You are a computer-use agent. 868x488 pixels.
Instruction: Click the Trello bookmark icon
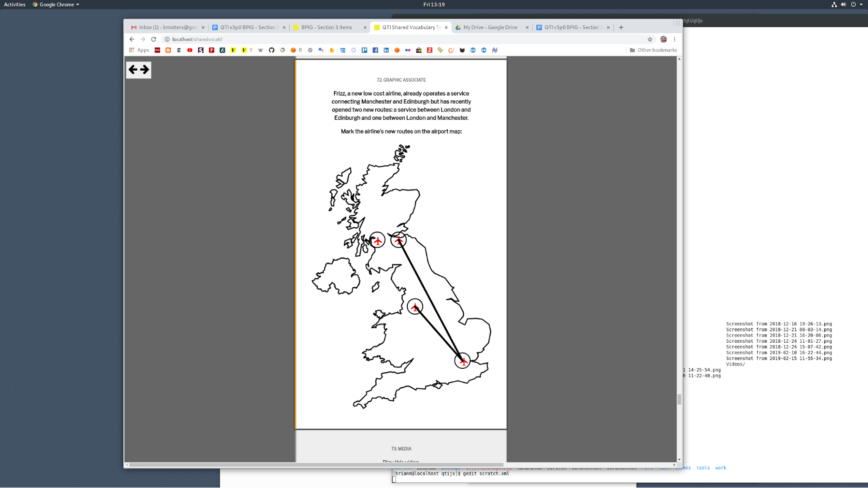click(364, 50)
